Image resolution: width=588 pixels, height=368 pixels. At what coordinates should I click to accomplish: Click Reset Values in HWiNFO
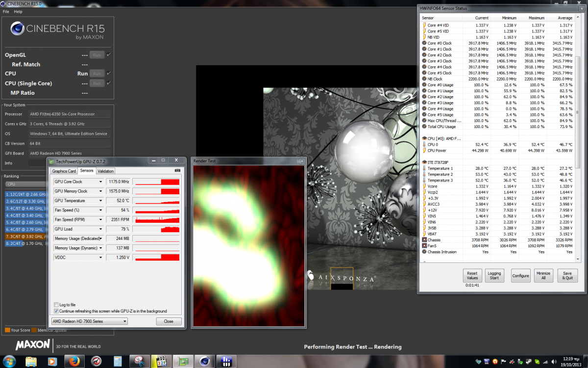[472, 275]
